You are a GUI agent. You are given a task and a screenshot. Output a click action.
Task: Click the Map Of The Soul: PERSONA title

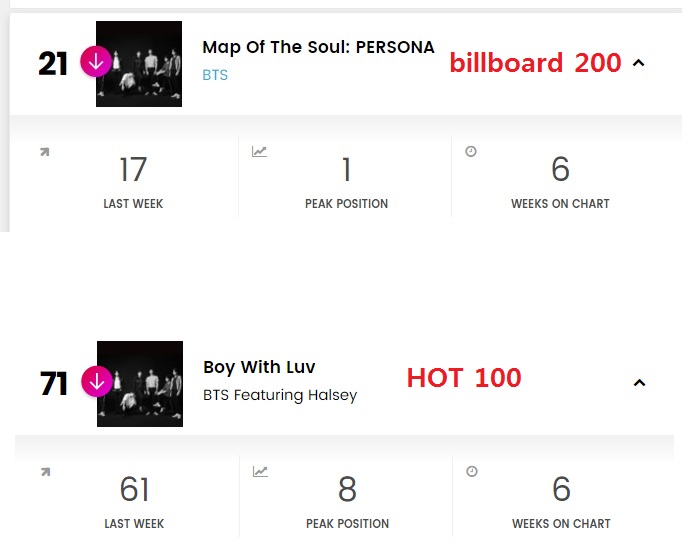[x=318, y=47]
